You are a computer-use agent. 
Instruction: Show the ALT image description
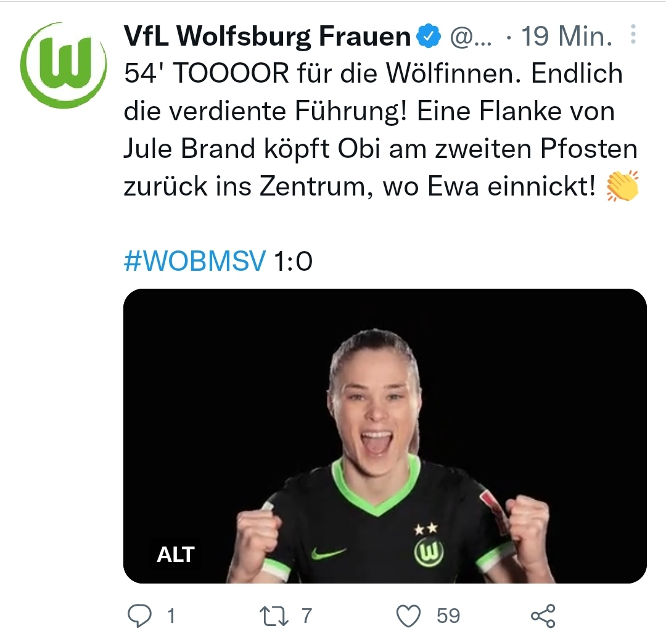point(176,555)
